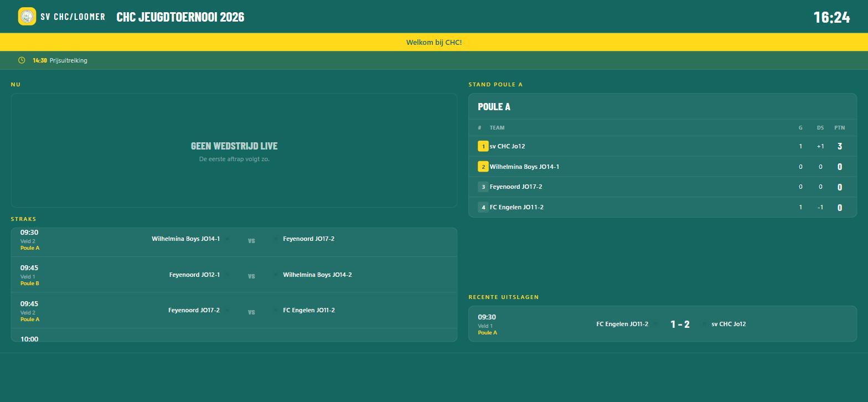Viewport: 868px width, 402px height.
Task: Click Wilhelmina Boys JO14-1 in the 09:30 upcoming match
Action: click(185, 239)
